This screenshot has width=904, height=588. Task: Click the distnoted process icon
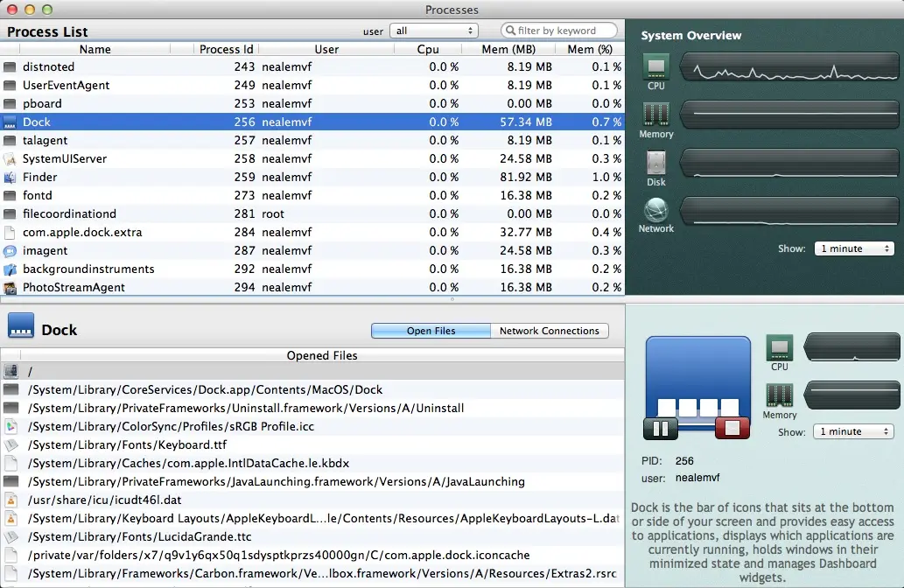coord(10,66)
